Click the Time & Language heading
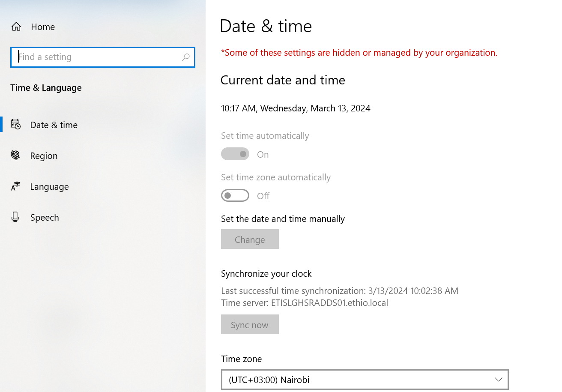562x392 pixels. click(x=46, y=88)
